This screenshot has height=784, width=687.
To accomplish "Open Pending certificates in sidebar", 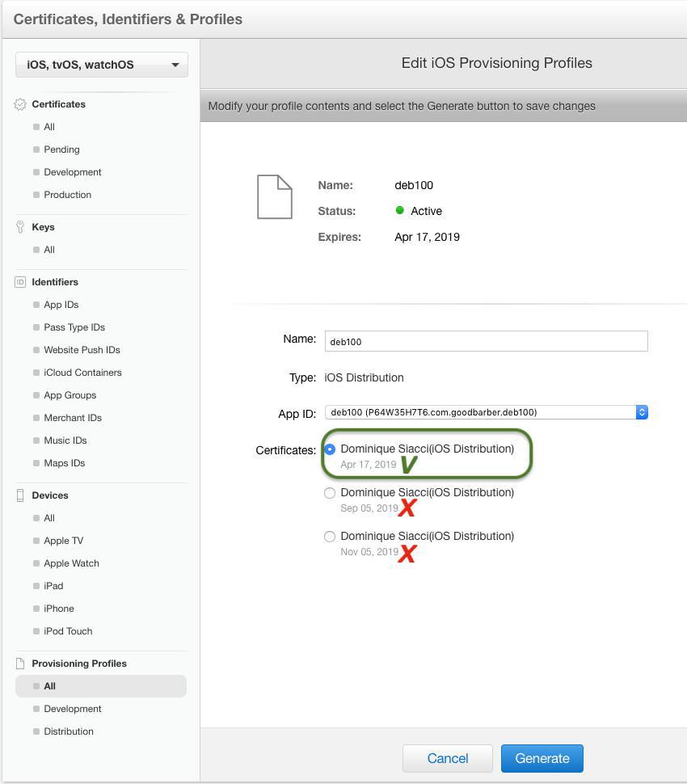I will tap(61, 150).
